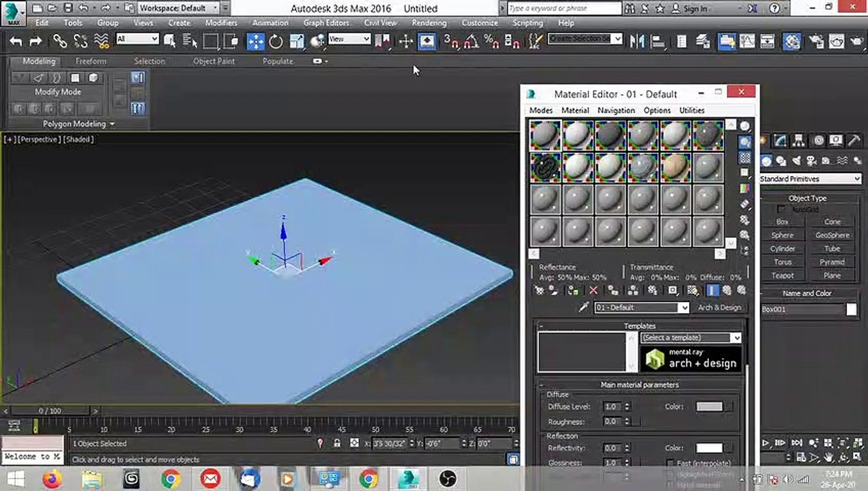The height and width of the screenshot is (491, 868).
Task: Activate the Select and Move tool
Action: [255, 41]
